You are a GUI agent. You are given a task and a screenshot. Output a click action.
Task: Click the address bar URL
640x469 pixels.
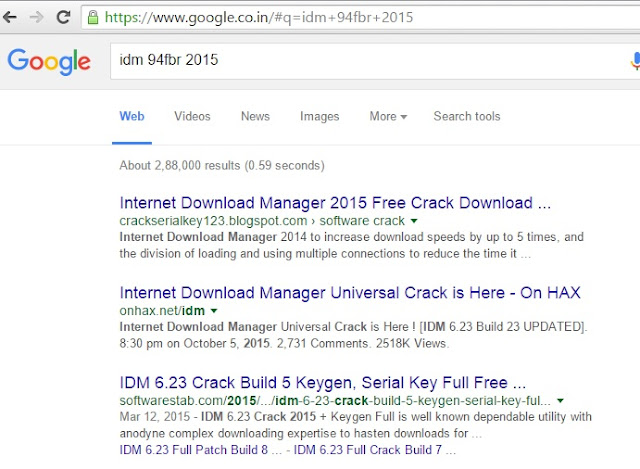[259, 17]
